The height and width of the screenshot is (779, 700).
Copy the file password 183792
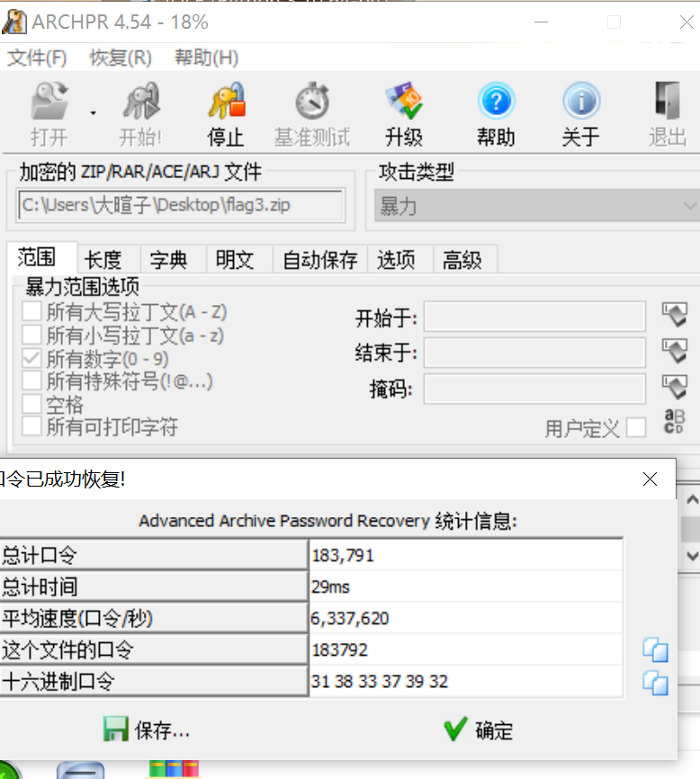coord(655,650)
